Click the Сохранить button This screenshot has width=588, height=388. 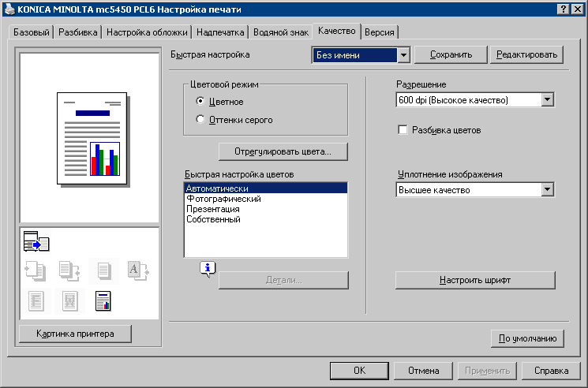click(451, 54)
